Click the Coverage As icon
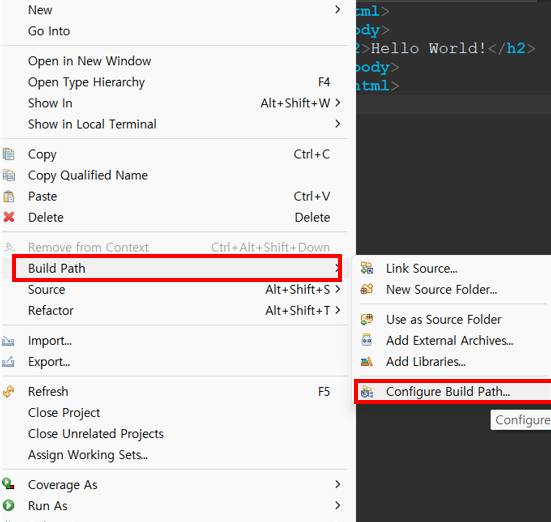551x522 pixels. (8, 484)
